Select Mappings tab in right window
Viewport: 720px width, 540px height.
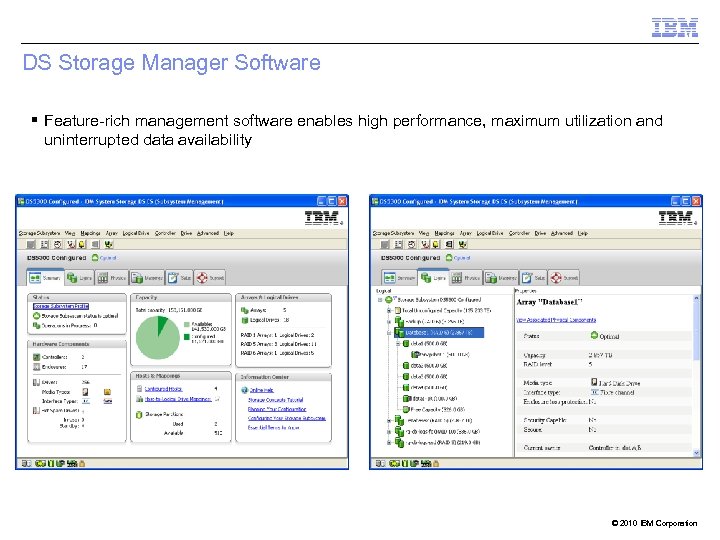point(501,278)
